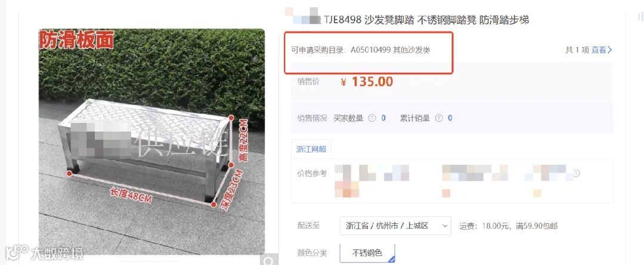Click the TJE8498 沙发凳脚踏 product title
The image size is (644, 265).
pos(426,20)
